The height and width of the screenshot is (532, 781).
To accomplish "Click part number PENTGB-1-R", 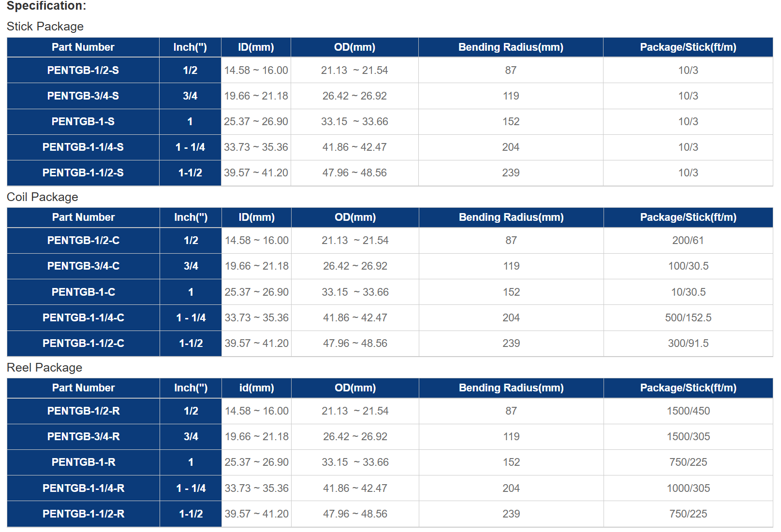I will (x=83, y=462).
